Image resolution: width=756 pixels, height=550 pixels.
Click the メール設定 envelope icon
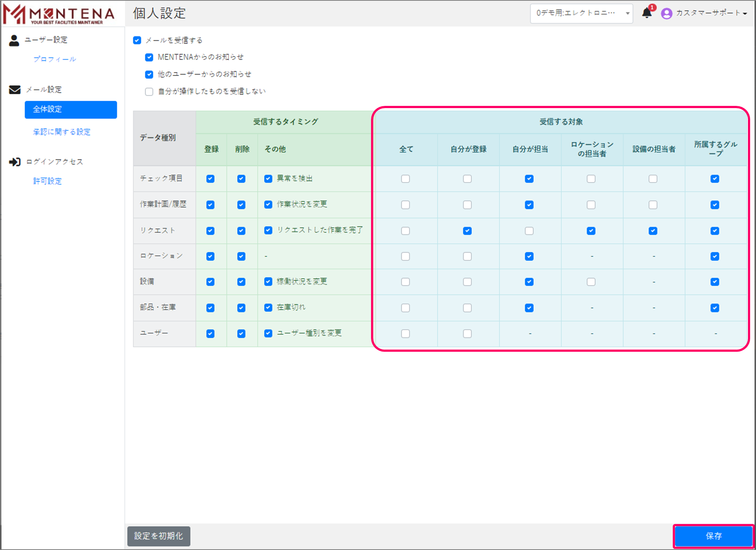pyautogui.click(x=15, y=90)
